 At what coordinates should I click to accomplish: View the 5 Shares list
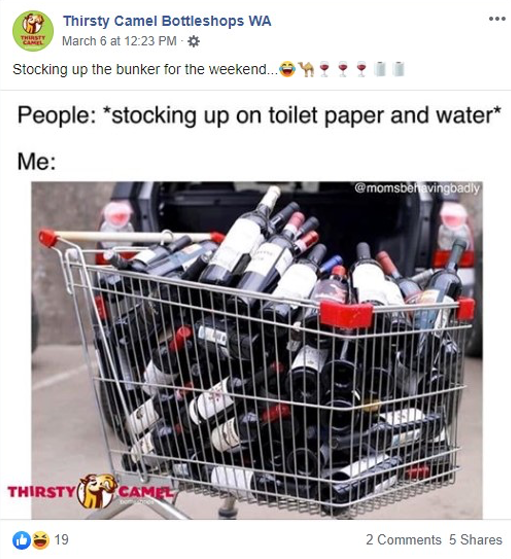475,540
